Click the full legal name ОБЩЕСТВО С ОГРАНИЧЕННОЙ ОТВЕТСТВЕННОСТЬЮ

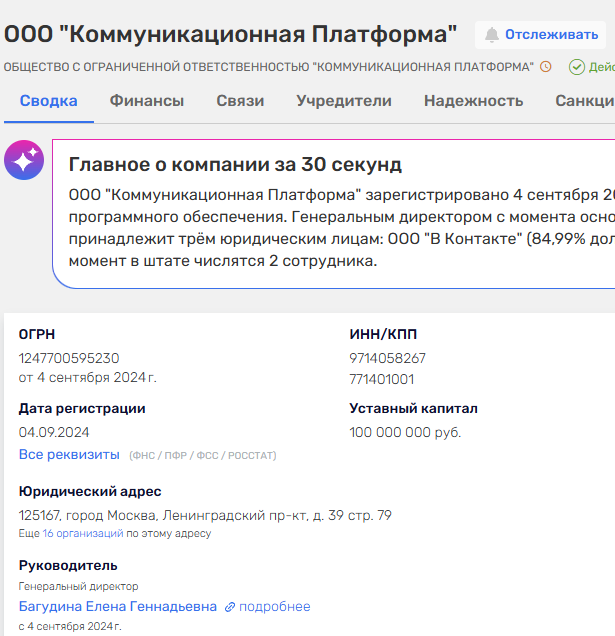[x=269, y=67]
